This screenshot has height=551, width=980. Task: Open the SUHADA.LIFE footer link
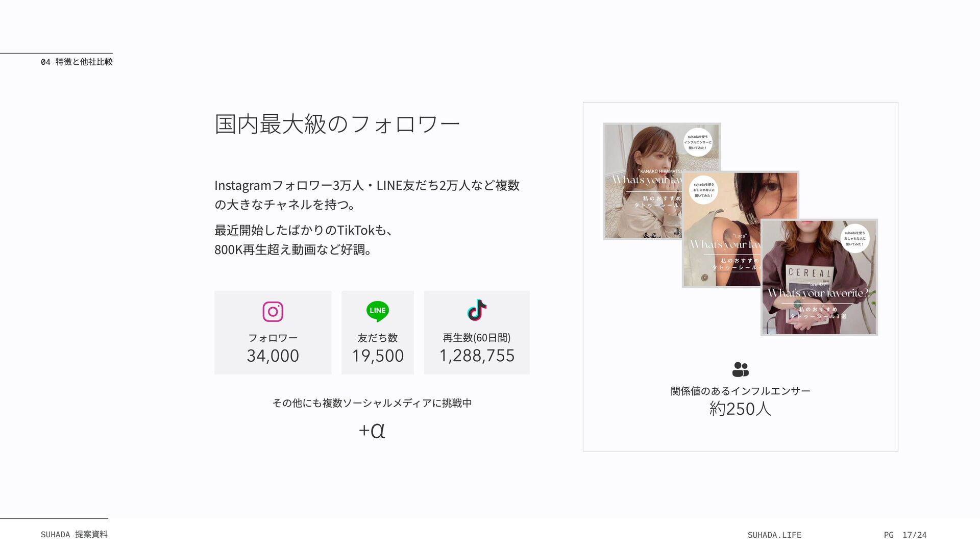[774, 535]
